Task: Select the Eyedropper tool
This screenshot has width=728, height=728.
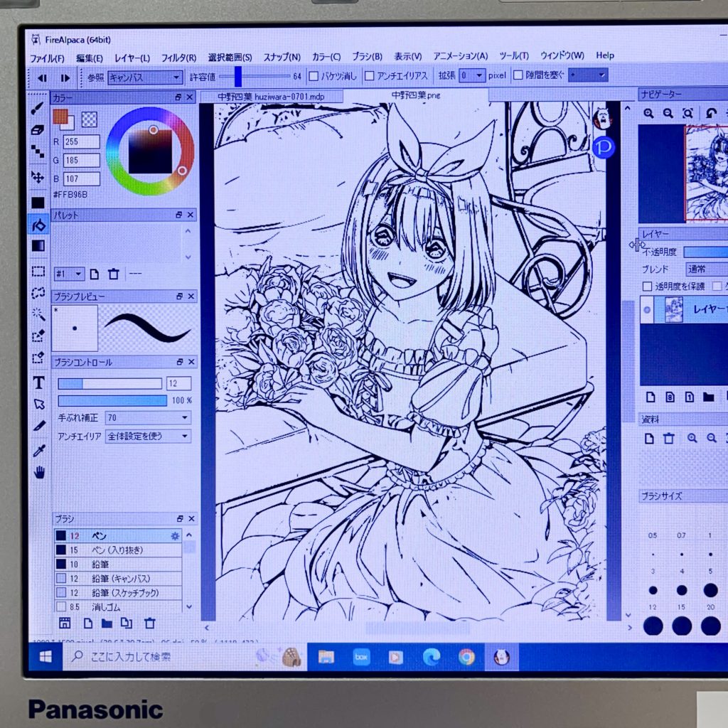Action: (39, 450)
